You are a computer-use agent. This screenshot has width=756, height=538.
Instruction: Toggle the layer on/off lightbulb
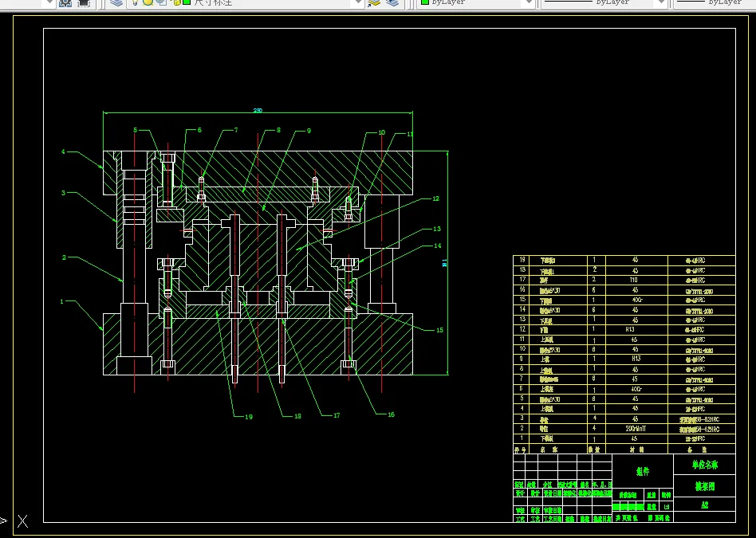point(135,2)
